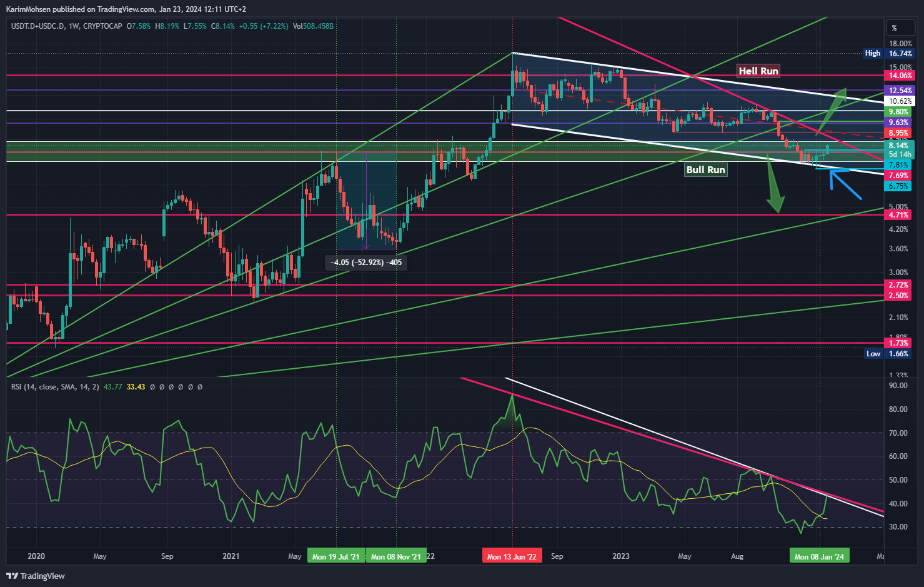
Task: Click the white 10.62% price tag
Action: (900, 101)
